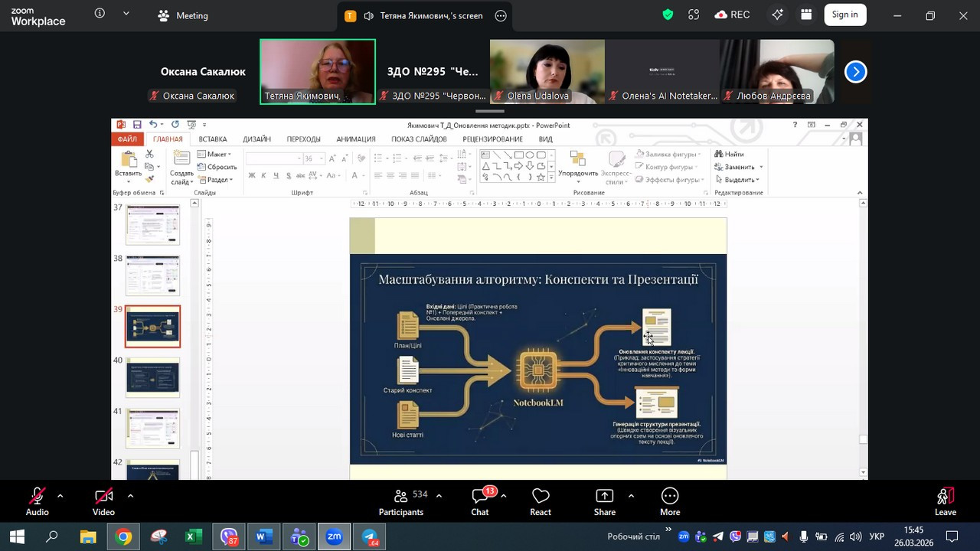
Task: Leave the meeting
Action: coord(946,501)
